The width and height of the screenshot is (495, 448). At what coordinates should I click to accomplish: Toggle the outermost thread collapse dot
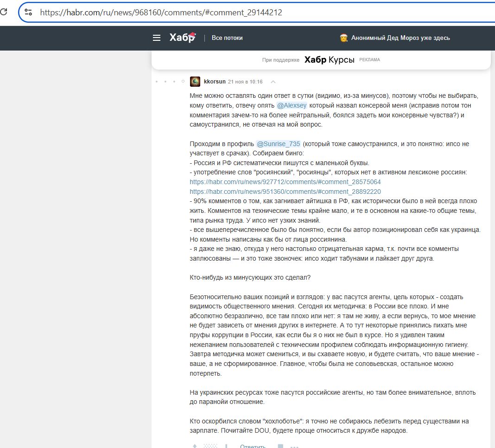click(x=156, y=81)
